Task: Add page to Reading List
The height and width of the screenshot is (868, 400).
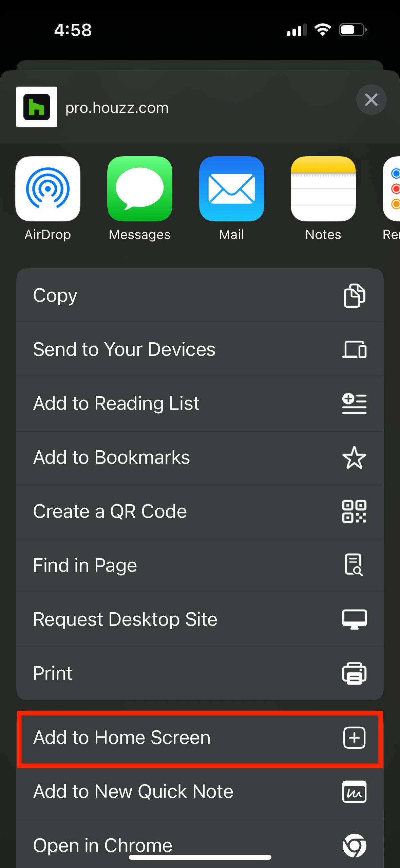Action: [x=200, y=403]
